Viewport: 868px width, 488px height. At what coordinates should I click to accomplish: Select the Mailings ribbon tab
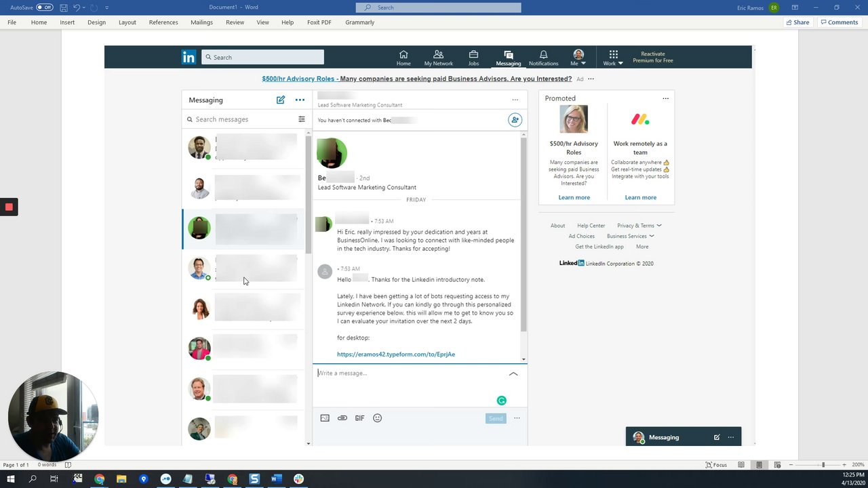[x=201, y=22]
